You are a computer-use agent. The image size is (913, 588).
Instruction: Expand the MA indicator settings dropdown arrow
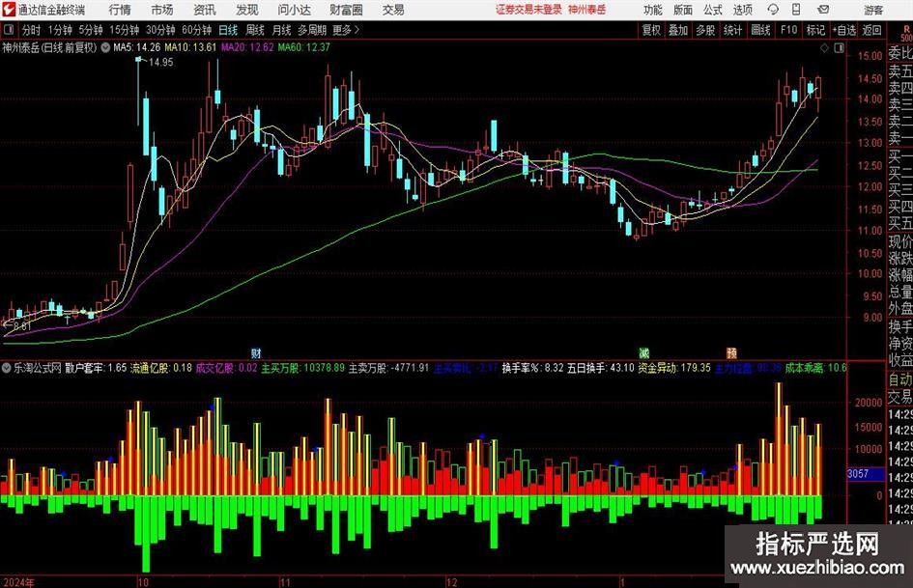coord(105,47)
